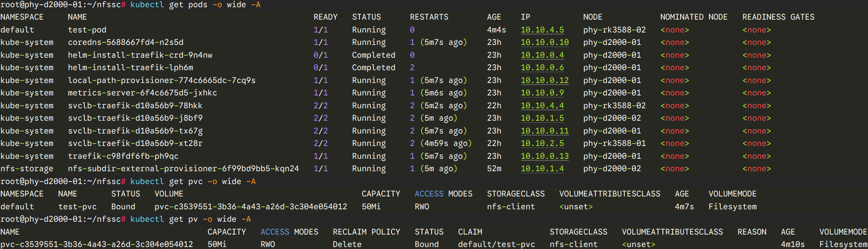
Task: Open the 10.10.4.4 IP link
Action: (x=542, y=105)
